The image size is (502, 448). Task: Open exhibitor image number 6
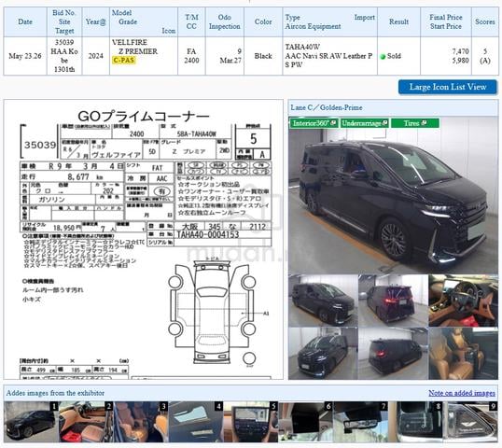coord(305,422)
